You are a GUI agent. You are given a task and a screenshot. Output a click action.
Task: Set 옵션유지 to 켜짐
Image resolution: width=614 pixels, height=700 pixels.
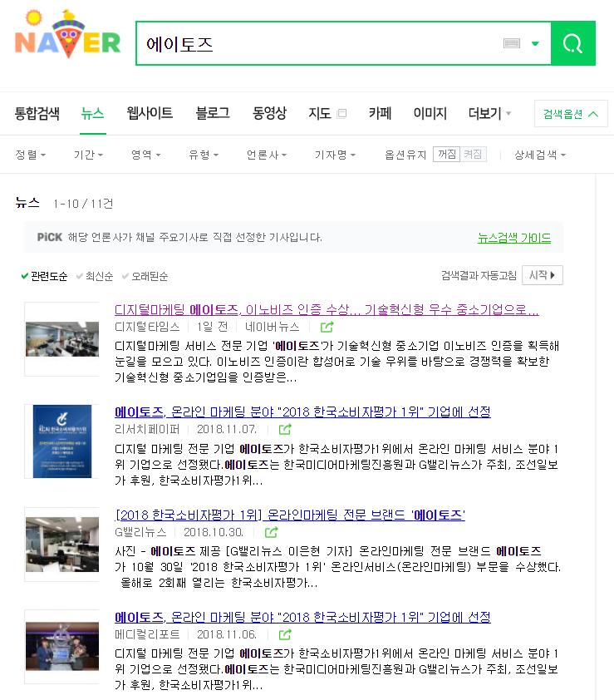click(x=473, y=155)
